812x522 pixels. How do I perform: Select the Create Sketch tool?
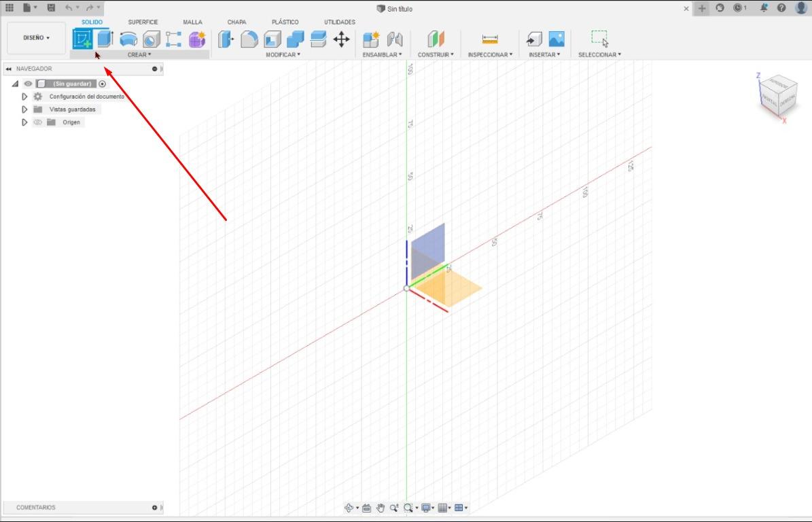(82, 39)
